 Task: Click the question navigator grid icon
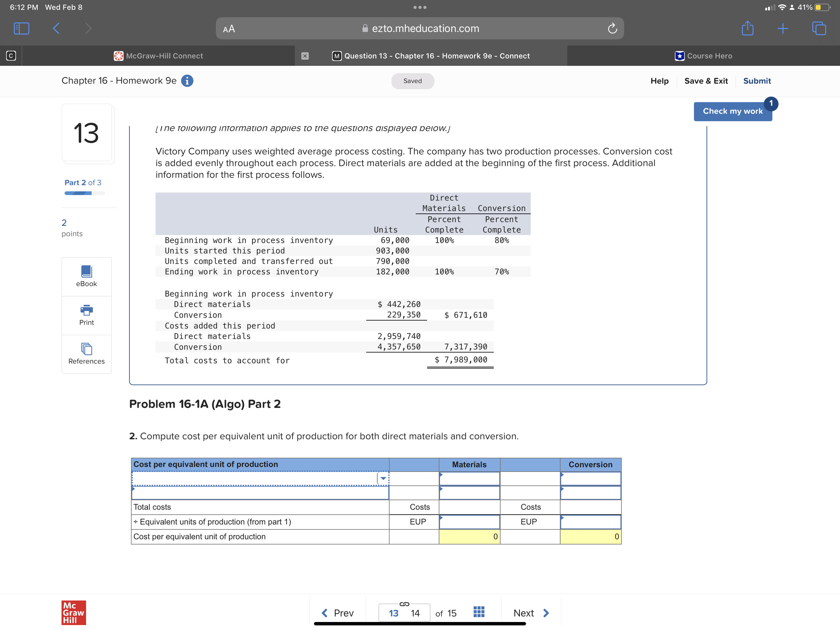point(479,612)
